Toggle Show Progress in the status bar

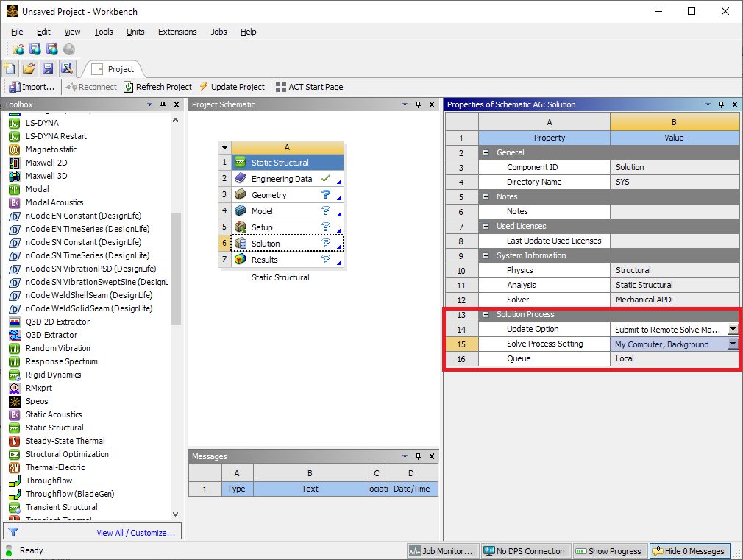click(608, 550)
